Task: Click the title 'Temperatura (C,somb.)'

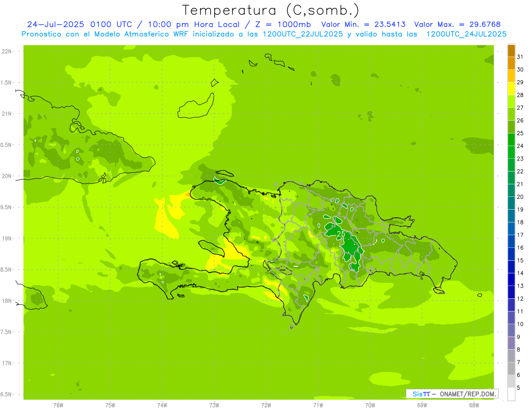Action: 270,10
